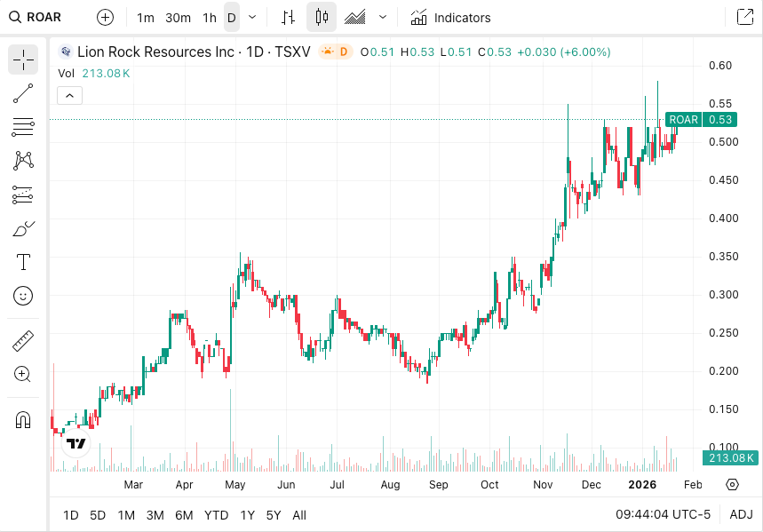This screenshot has height=532, width=763.
Task: Click the Vol 213.08K indicator label
Action: (94, 74)
